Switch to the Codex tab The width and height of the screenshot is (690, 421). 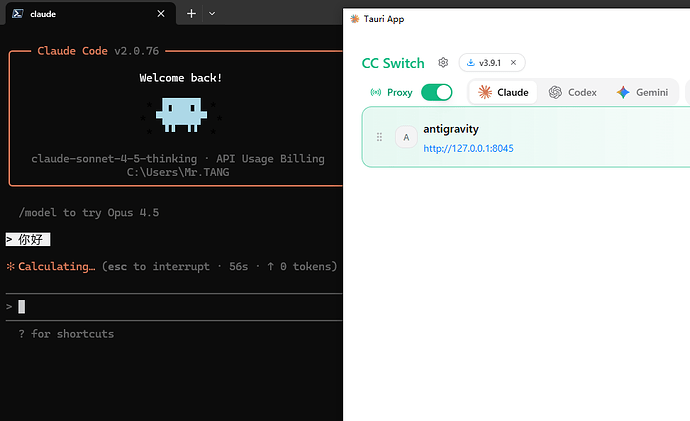click(573, 92)
